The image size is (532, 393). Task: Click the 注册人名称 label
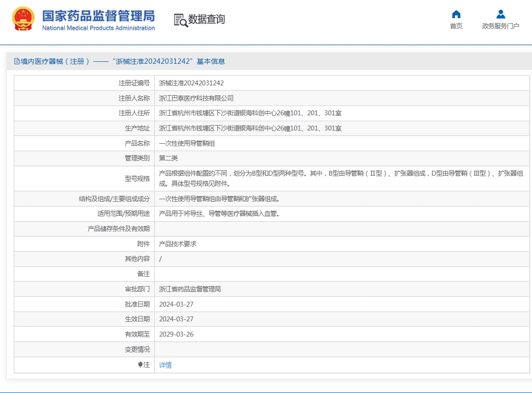[x=134, y=98]
